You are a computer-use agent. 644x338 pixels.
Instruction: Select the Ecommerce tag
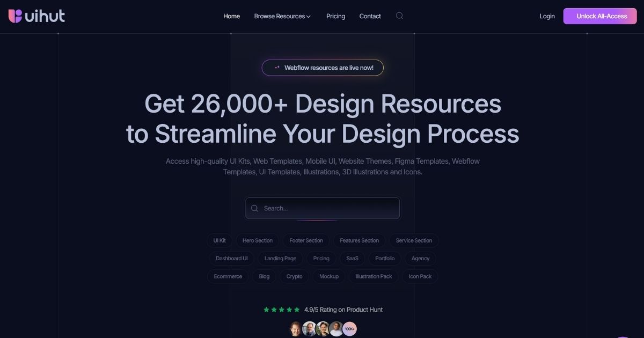point(228,276)
